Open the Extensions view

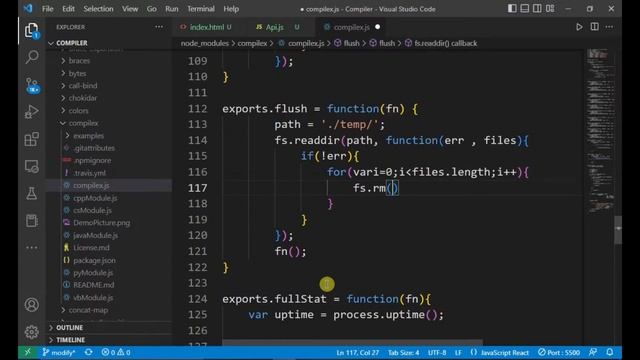pos(32,139)
